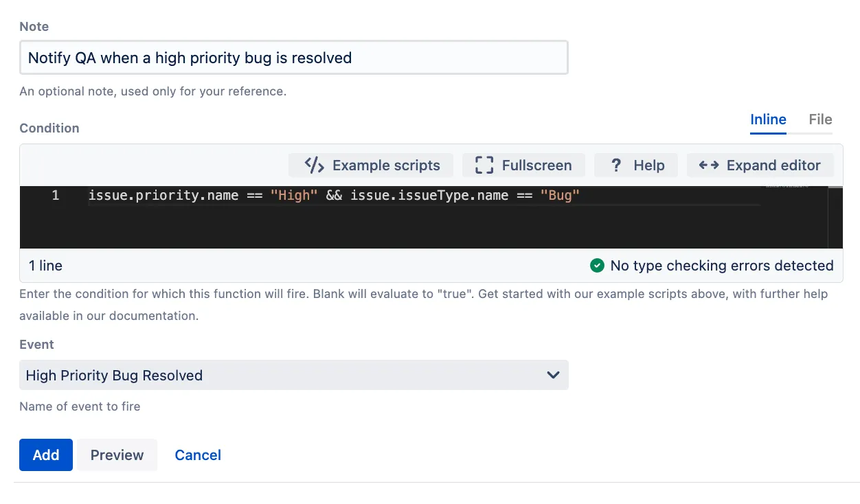Screen dimensions: 860x504
Task: Click the code editor vertical scrollbar
Action: [835, 217]
